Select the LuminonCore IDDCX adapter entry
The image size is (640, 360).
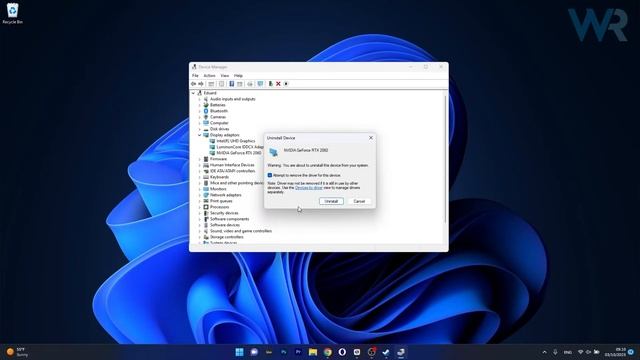click(x=240, y=147)
